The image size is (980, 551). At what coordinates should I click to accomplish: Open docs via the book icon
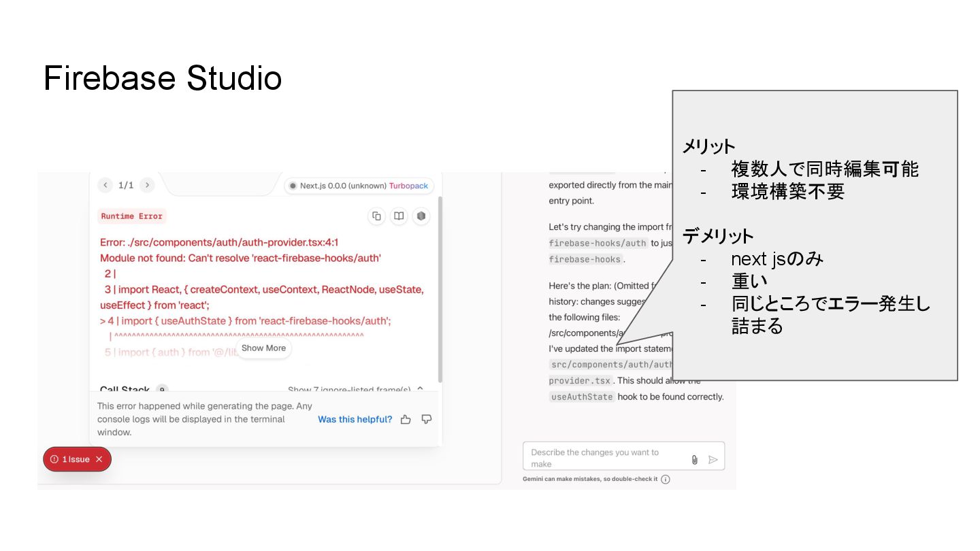(399, 216)
